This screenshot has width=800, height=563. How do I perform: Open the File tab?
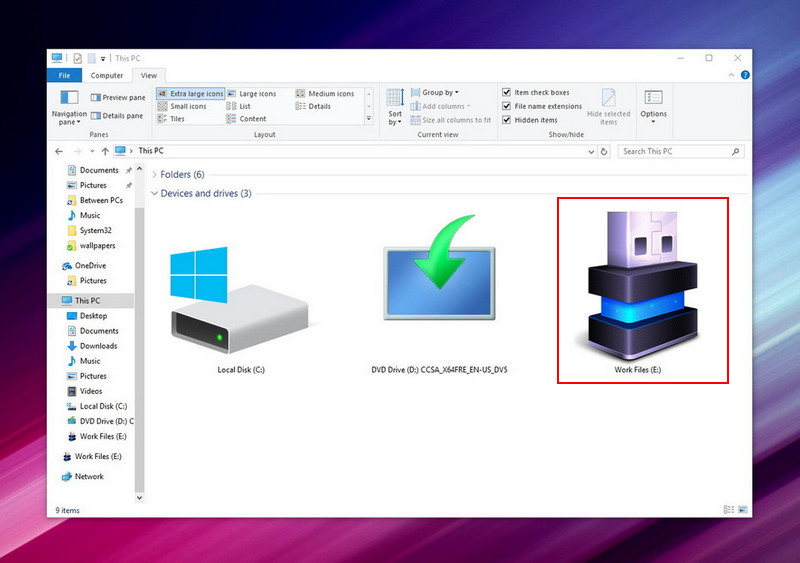point(64,76)
